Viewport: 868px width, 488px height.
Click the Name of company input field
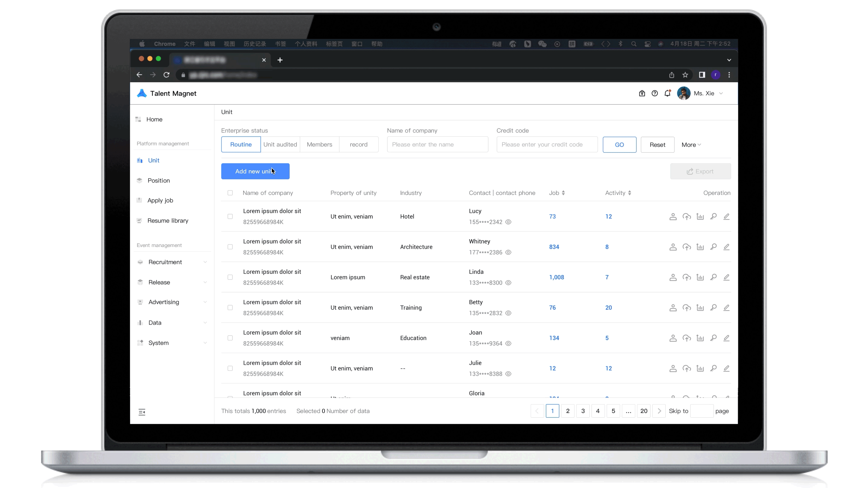click(x=437, y=145)
